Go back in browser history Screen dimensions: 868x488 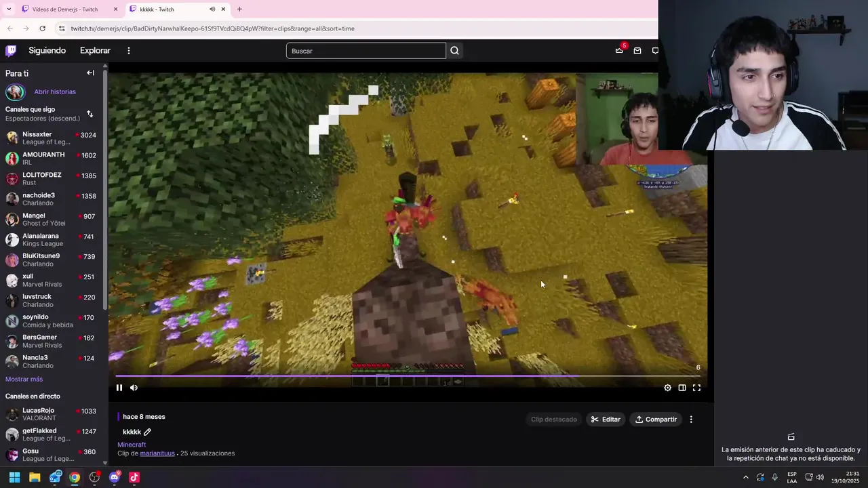click(9, 28)
